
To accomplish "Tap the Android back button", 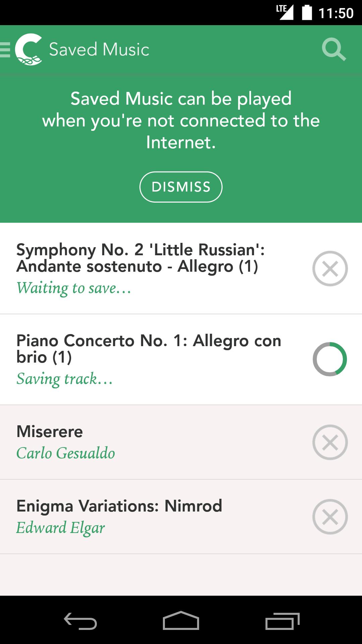I will pos(80,621).
